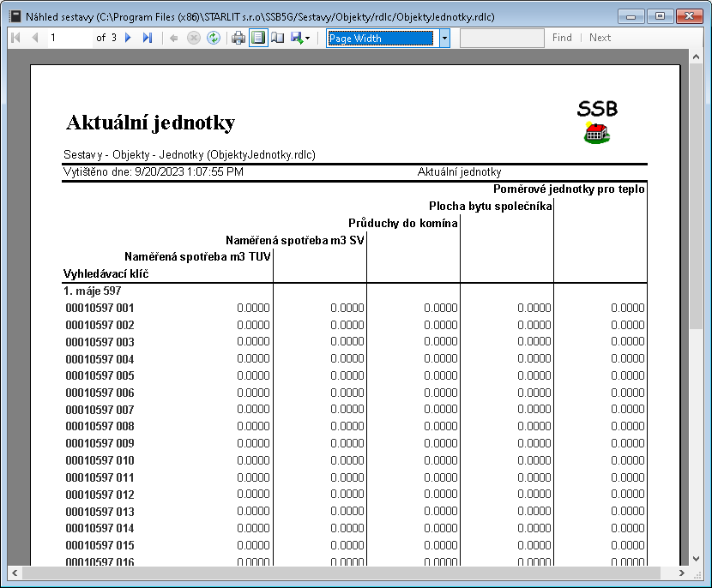Click the current page number field

pos(69,38)
